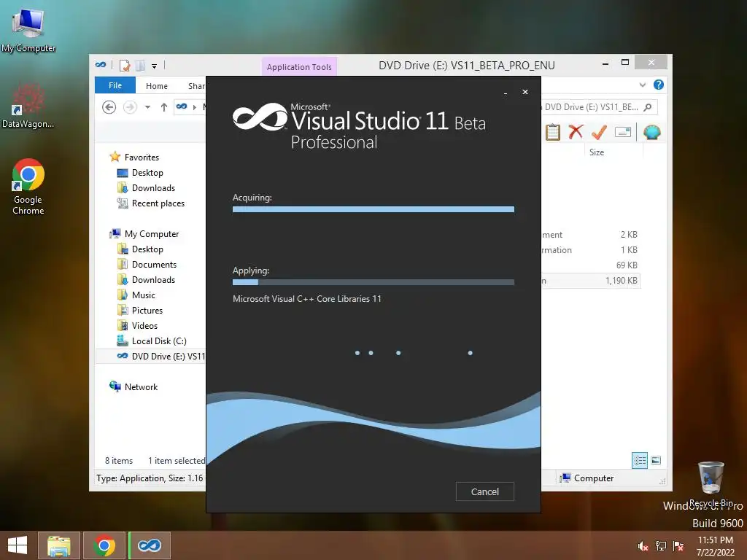747x560 pixels.
Task: Open Recent places in Favorites
Action: (x=158, y=203)
